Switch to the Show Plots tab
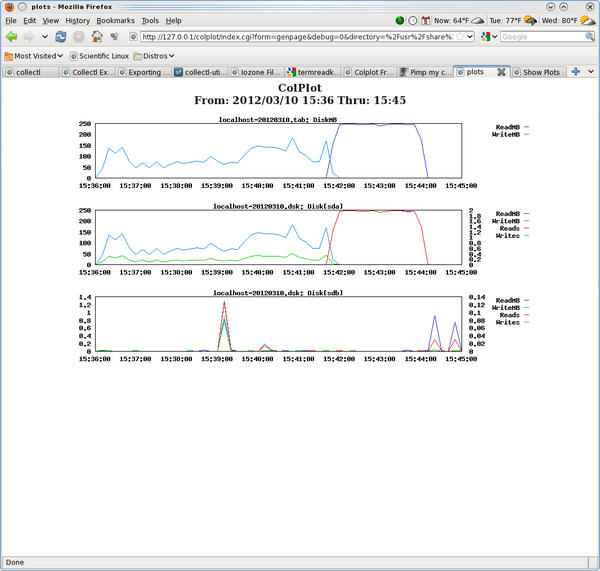Screen dimensions: 600x571 538,72
